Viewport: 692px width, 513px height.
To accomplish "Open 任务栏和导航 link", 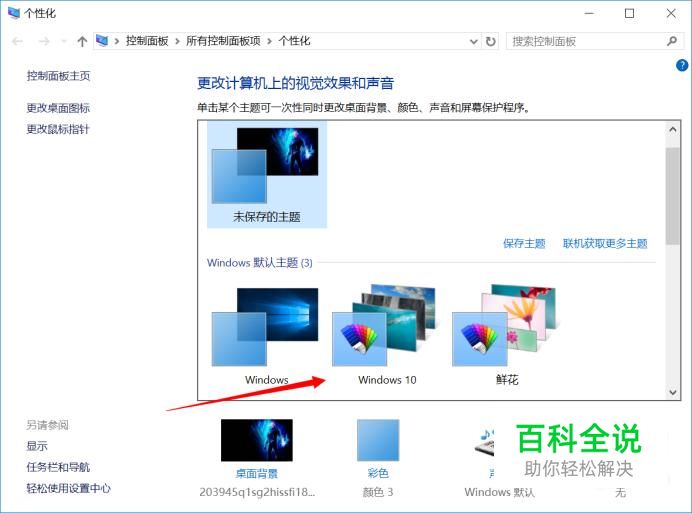I will click(58, 467).
